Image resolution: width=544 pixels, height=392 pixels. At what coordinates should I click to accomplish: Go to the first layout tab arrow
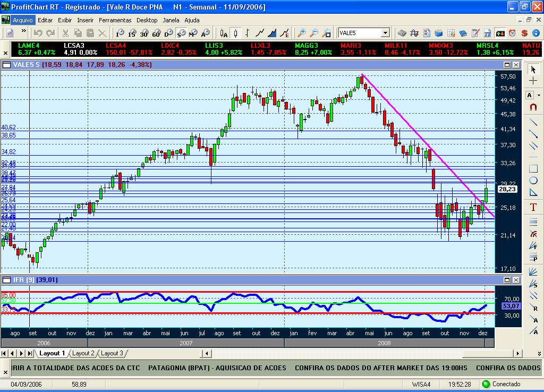4,354
